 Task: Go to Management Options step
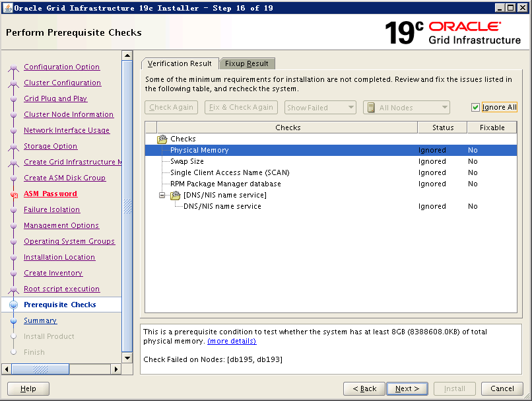tap(61, 225)
